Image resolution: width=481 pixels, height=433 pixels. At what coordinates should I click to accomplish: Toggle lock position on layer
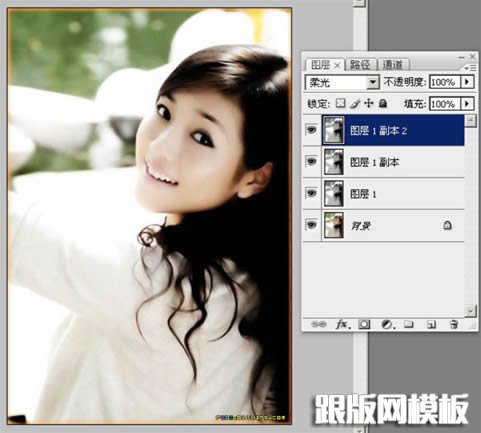pos(369,103)
